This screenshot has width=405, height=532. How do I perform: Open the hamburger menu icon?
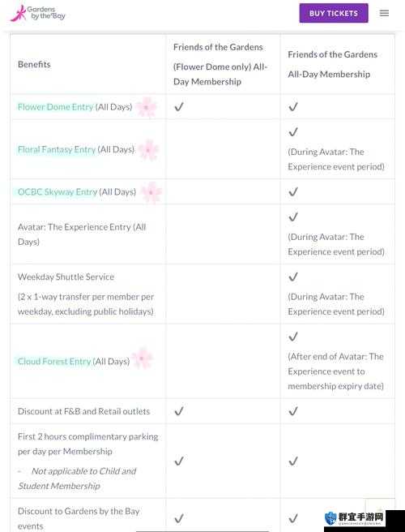coord(384,13)
